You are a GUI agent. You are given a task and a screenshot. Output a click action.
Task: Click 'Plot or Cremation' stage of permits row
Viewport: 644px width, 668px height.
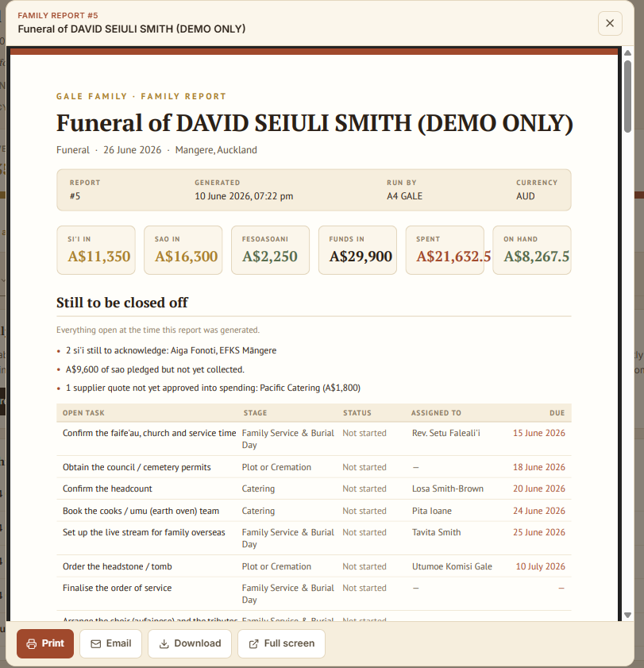tap(276, 467)
